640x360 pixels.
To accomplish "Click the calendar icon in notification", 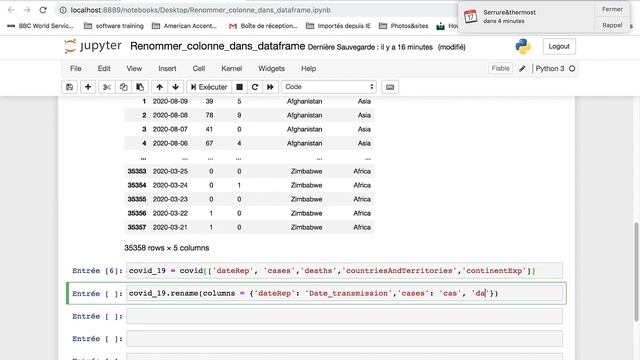I will click(x=471, y=16).
